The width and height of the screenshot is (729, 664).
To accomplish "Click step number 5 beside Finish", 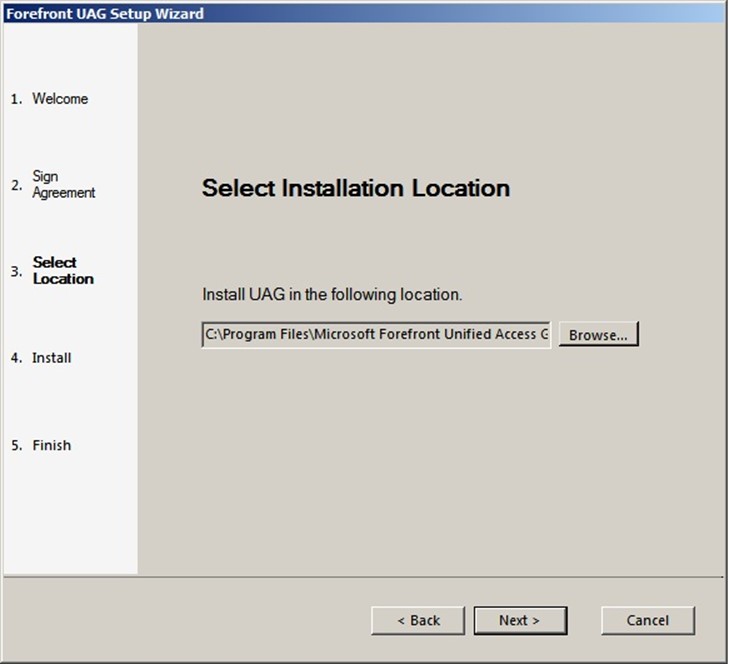I will click(x=16, y=445).
